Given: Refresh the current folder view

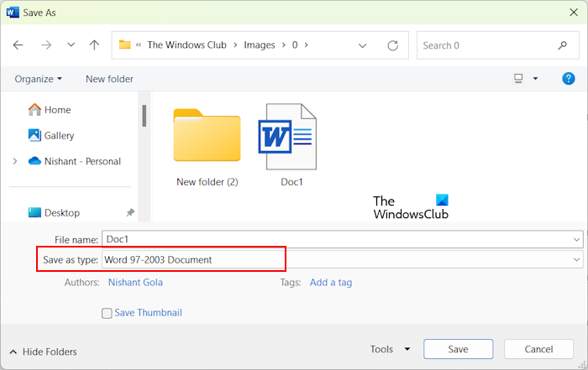Looking at the screenshot, I should [392, 45].
